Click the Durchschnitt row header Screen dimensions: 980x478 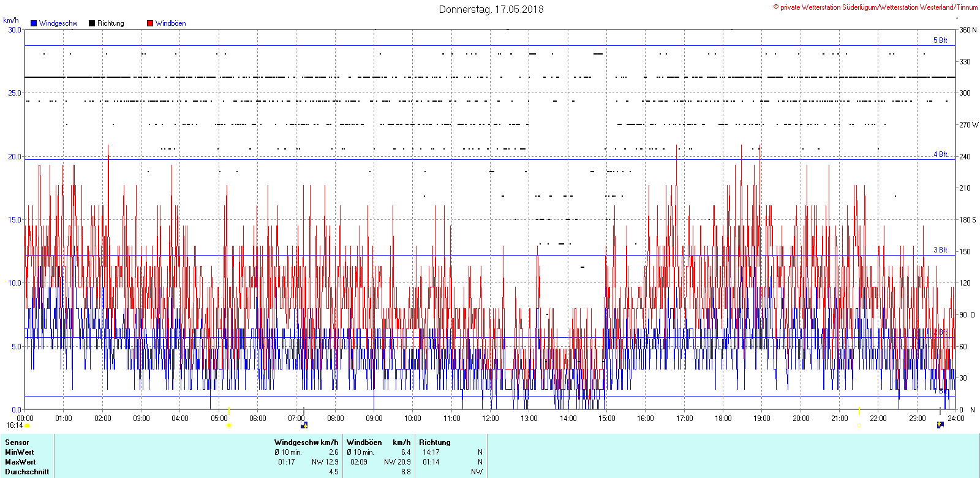[x=27, y=472]
